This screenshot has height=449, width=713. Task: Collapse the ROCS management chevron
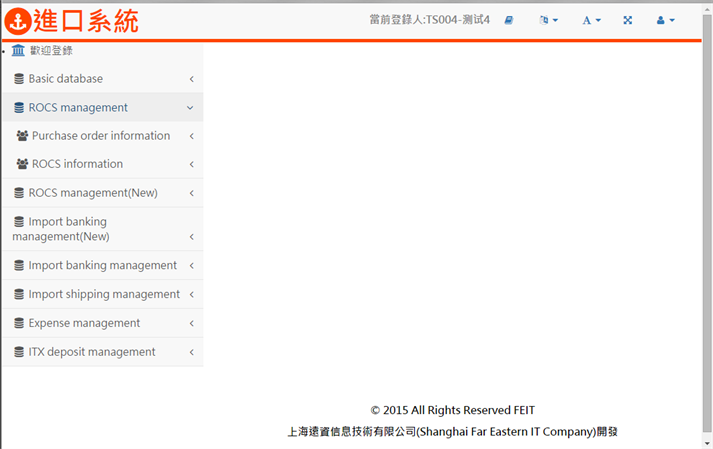point(190,108)
